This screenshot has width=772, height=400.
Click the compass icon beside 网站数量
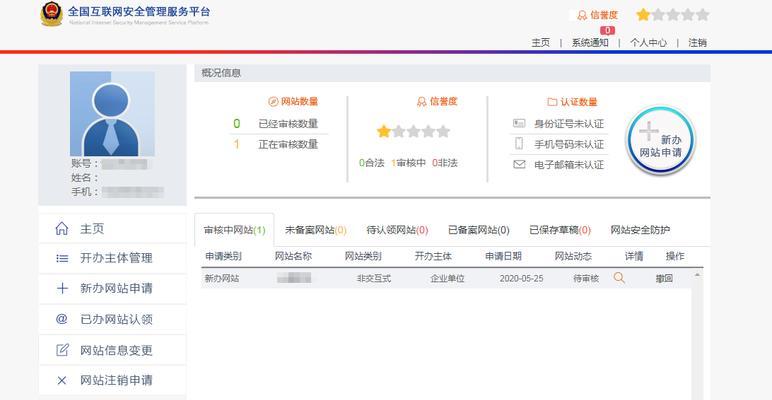273,101
